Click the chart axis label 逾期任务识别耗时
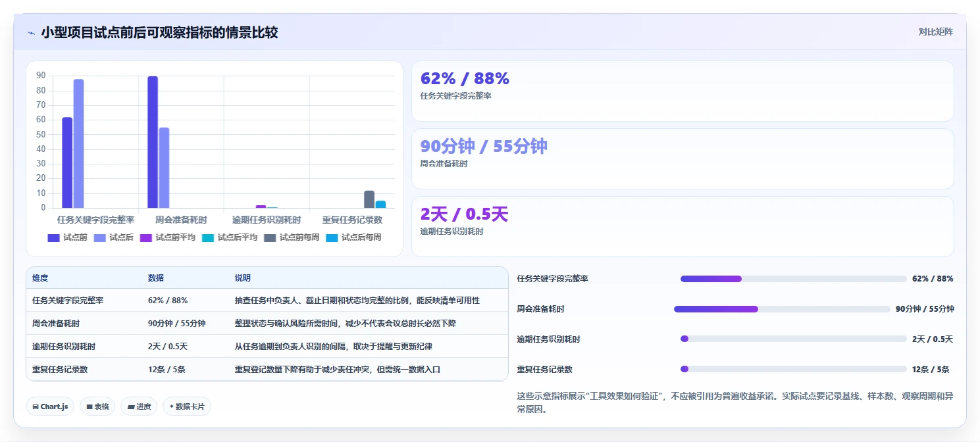Viewport: 980px width, 442px height. (267, 220)
